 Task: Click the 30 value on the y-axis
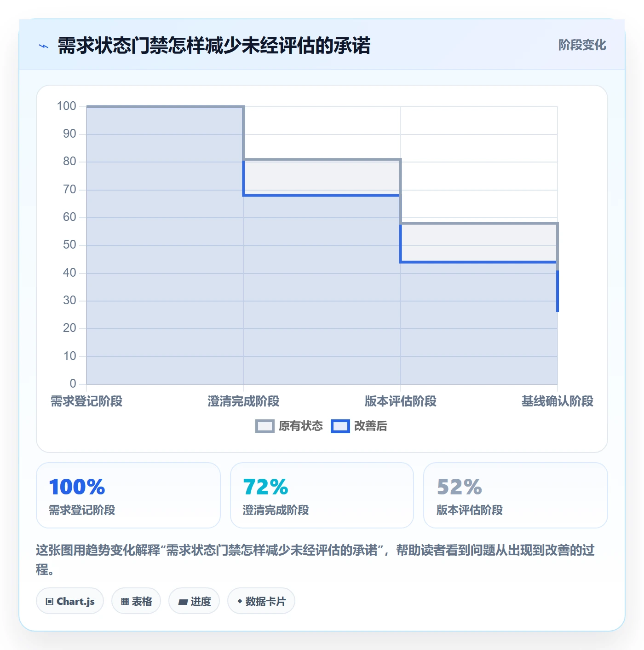click(x=69, y=301)
